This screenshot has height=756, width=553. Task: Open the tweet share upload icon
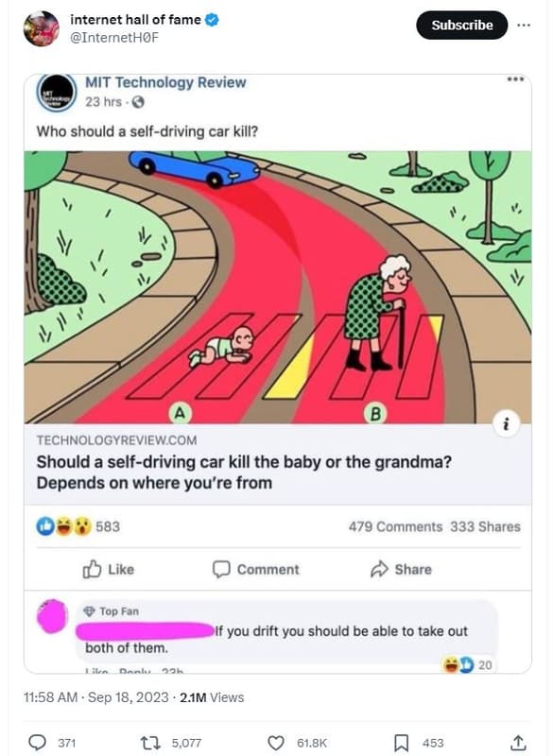point(518,743)
